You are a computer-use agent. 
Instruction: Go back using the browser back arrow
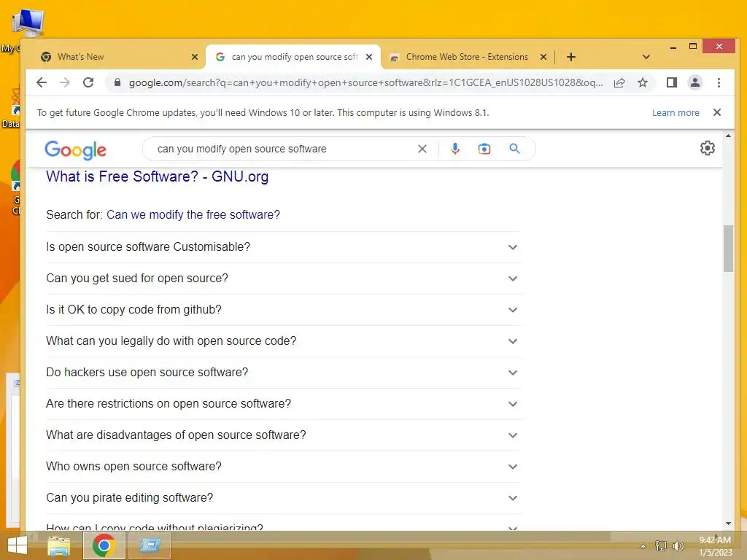[x=42, y=82]
